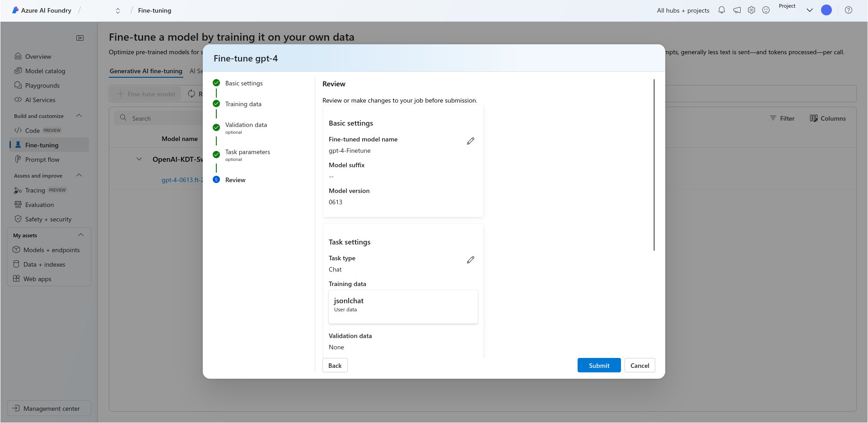Collapse the OpenAI-KDT row chevron

coord(139,159)
